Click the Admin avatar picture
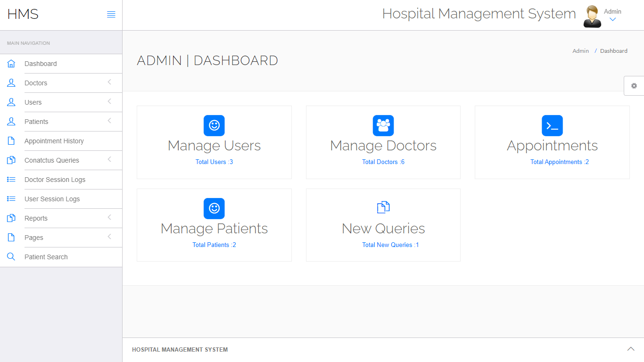The width and height of the screenshot is (644, 362). click(x=592, y=17)
